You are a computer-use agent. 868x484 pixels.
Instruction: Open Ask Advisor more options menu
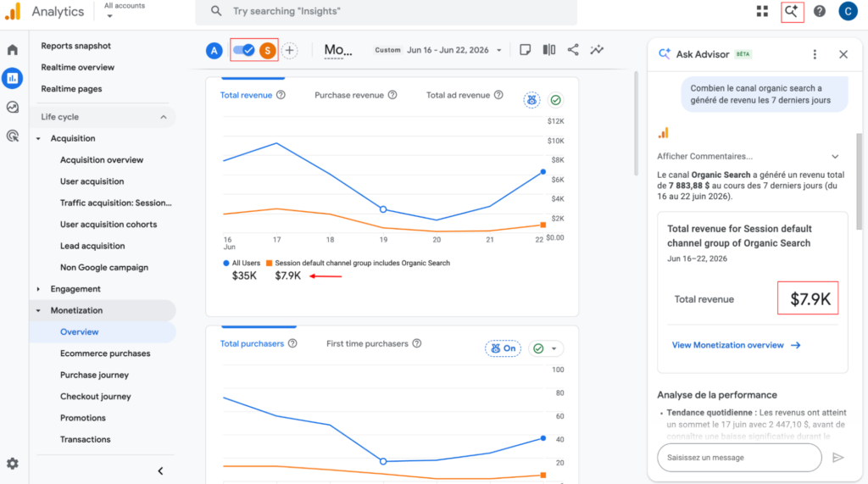click(x=815, y=54)
